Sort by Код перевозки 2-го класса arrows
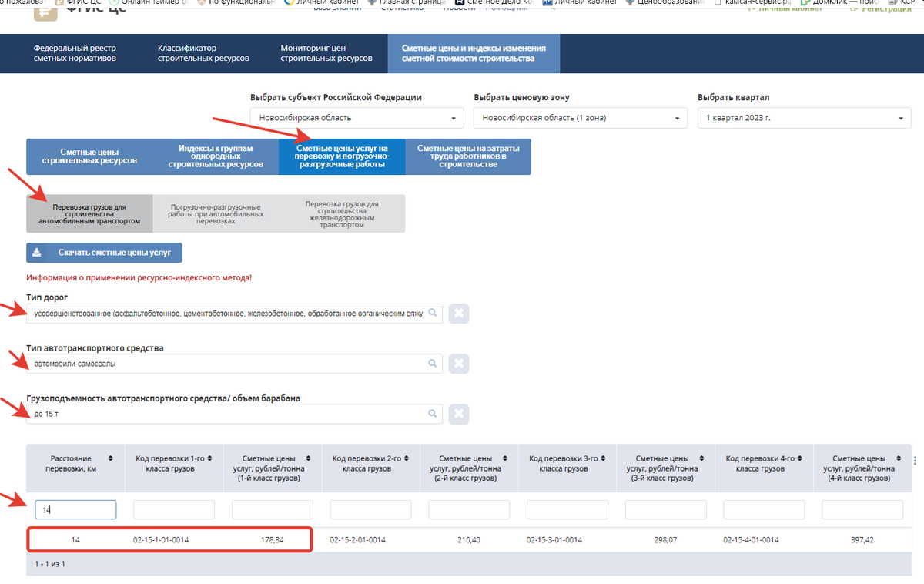 coord(406,458)
